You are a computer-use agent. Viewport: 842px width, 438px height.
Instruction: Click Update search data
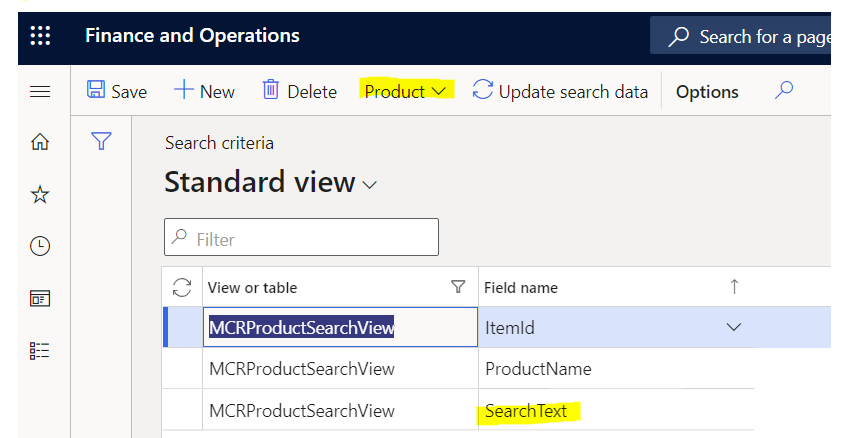tap(560, 91)
